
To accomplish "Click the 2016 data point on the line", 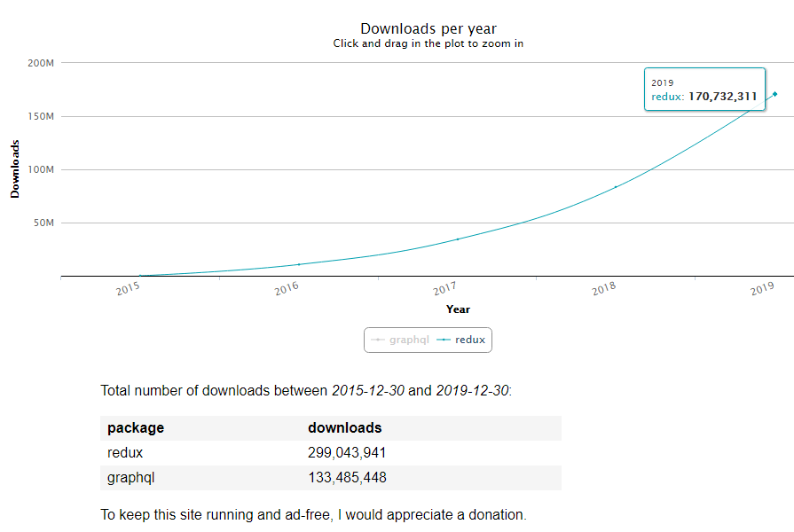I will [x=299, y=264].
